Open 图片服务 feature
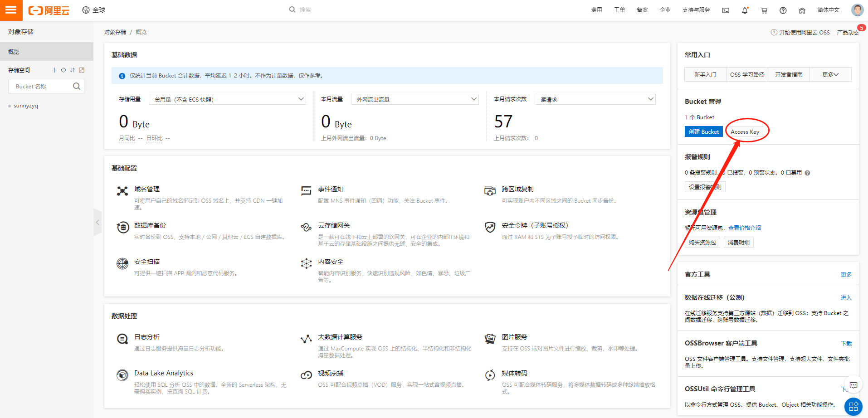This screenshot has height=418, width=868. click(x=514, y=337)
